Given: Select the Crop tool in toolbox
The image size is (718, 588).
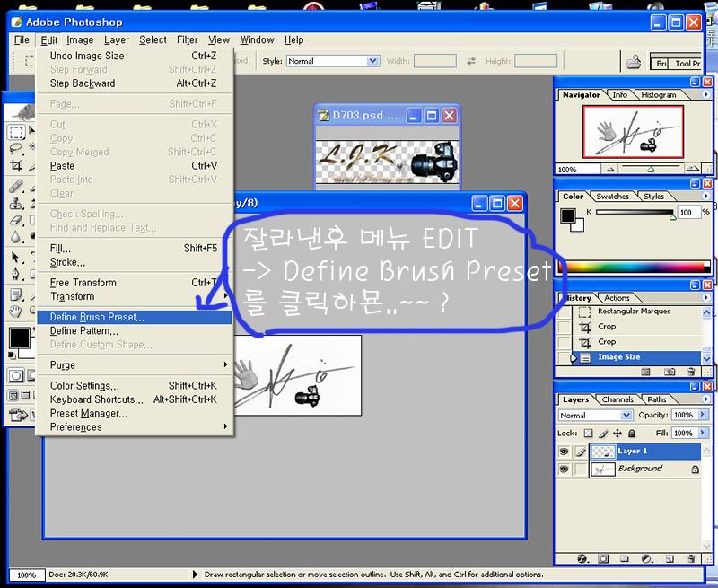Looking at the screenshot, I should click(x=16, y=166).
